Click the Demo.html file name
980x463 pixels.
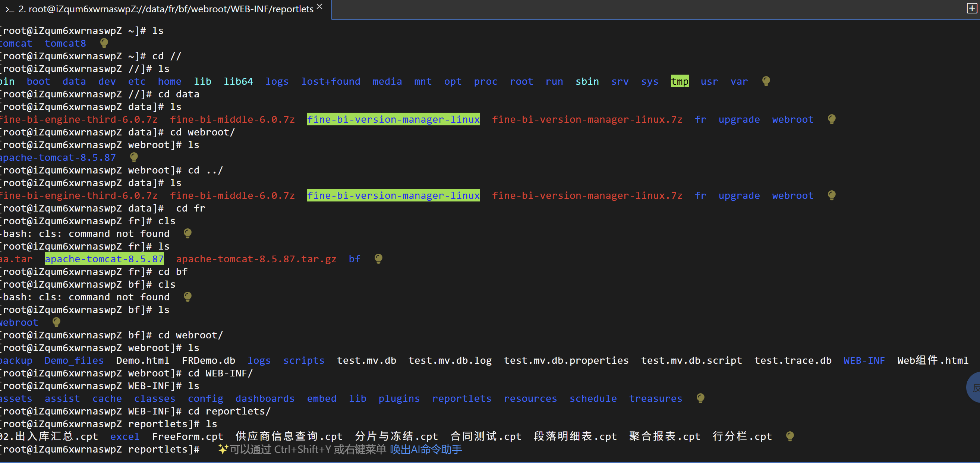point(143,360)
